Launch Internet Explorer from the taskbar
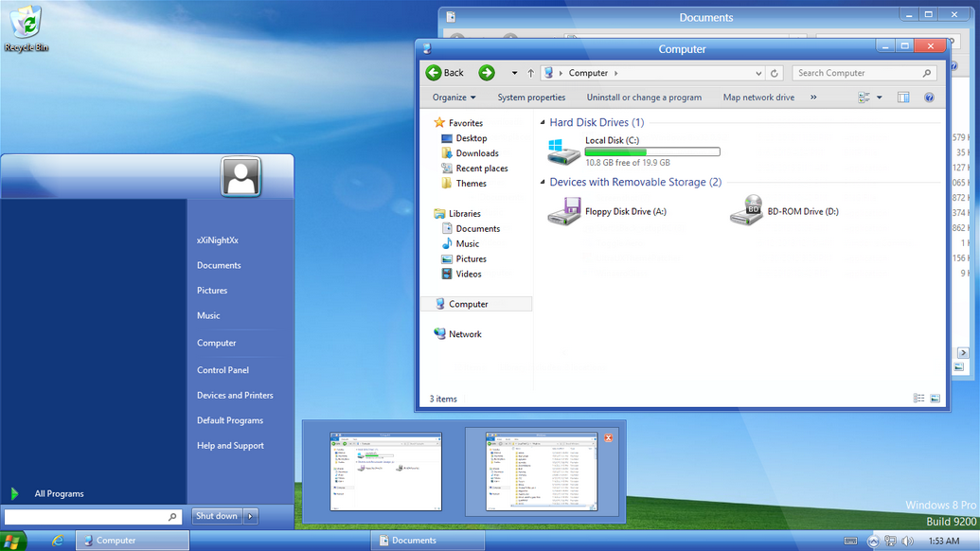This screenshot has height=551, width=980. pos(57,541)
